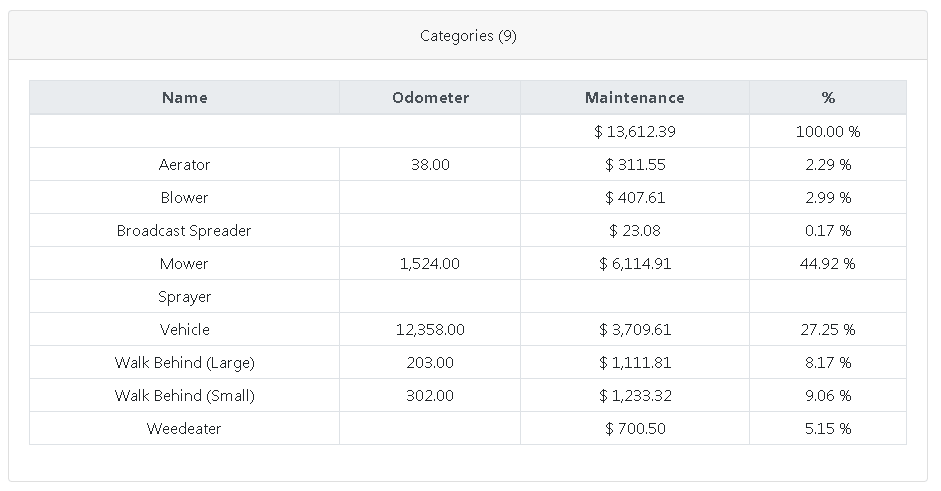Open the Broadcast Spreader category

coord(184,231)
